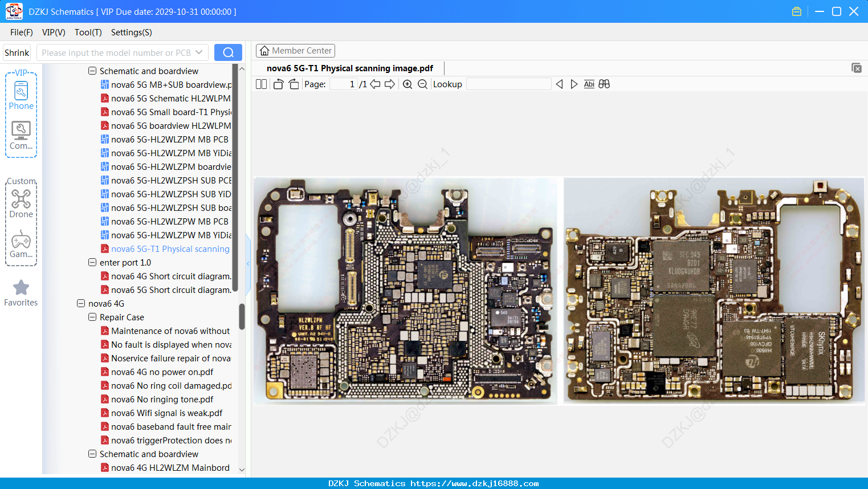Click the front-side motherboard scan image
This screenshot has width=868, height=489.
[x=405, y=291]
